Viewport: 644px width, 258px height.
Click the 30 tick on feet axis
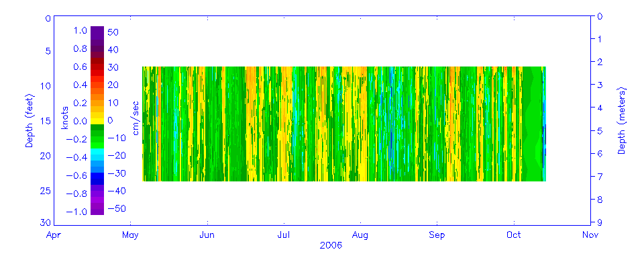coord(46,222)
